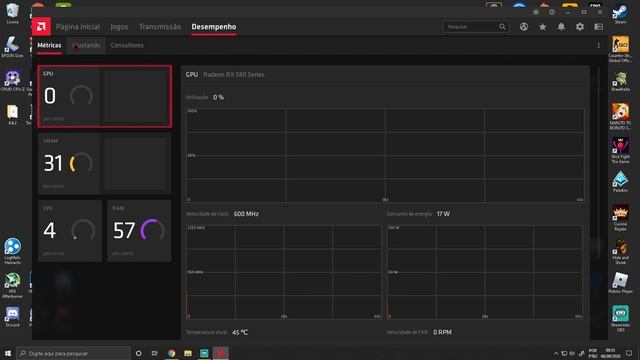
Task: Open the Hide and Shriek desktop icon
Action: pyautogui.click(x=620, y=252)
